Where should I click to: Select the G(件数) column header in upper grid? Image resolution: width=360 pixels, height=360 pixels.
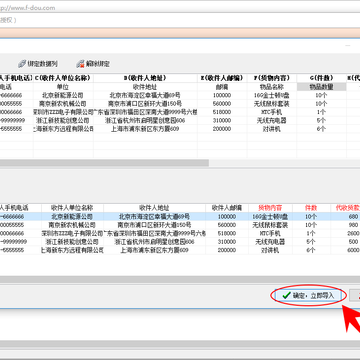[321, 78]
